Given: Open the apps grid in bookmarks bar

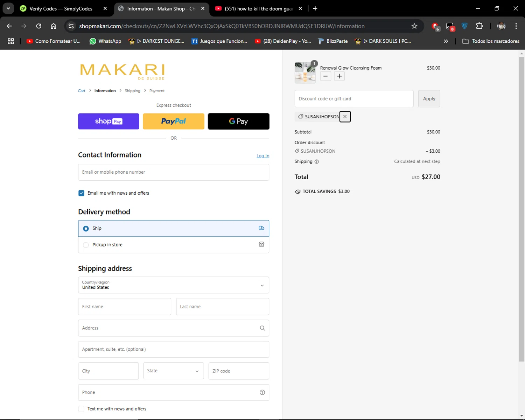Looking at the screenshot, I should [x=11, y=41].
